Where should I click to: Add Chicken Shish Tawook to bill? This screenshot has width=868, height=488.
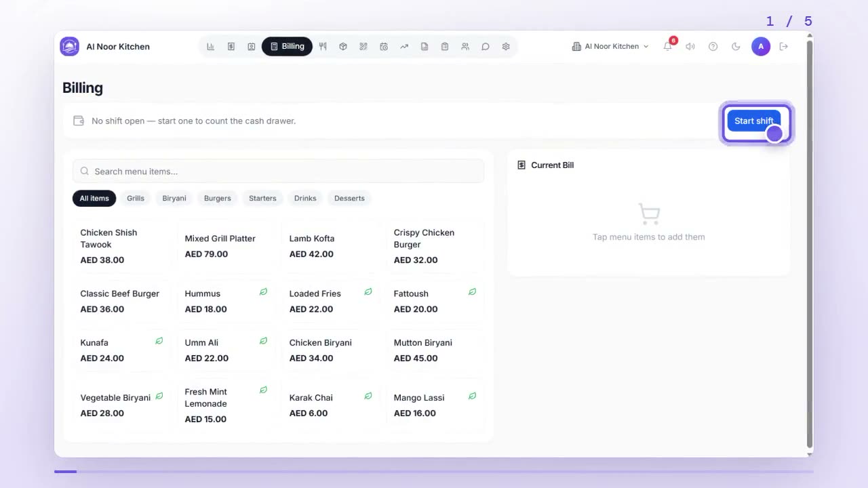(122, 246)
